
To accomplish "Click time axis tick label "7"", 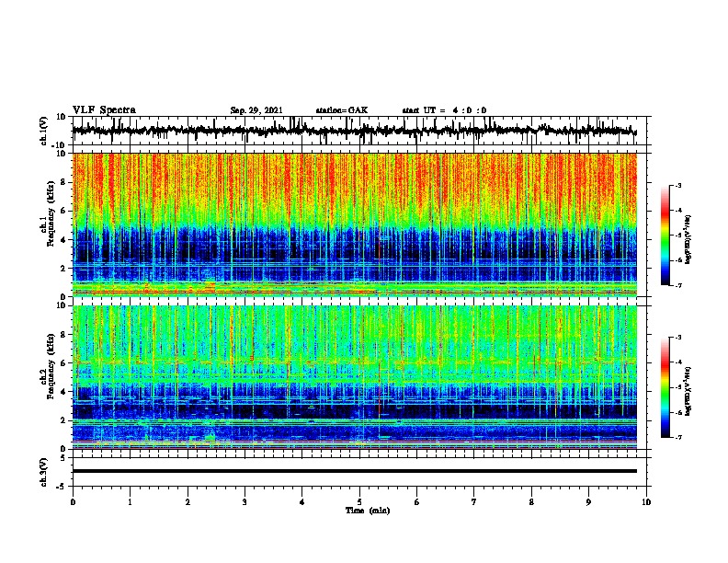I will click(x=474, y=502).
